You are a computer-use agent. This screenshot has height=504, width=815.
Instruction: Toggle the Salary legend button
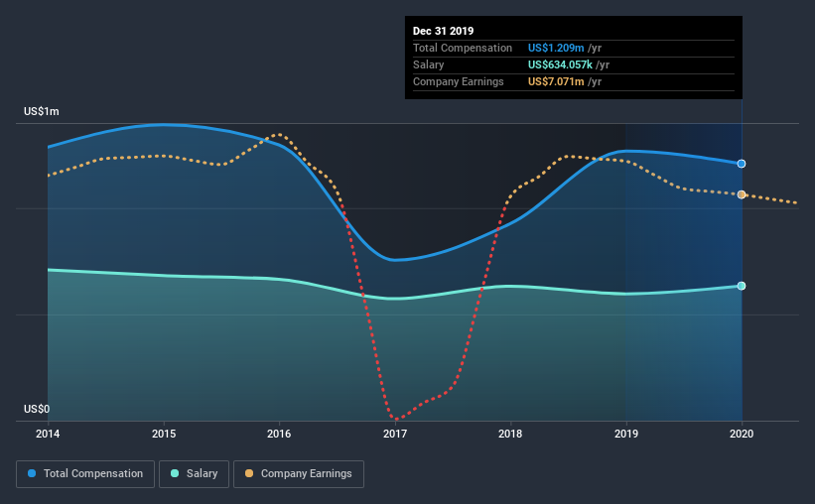click(194, 474)
